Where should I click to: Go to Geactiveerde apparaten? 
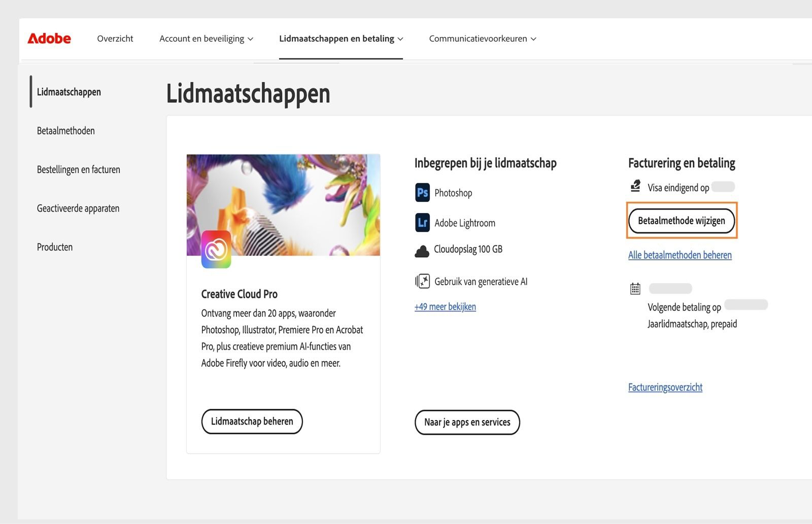tap(78, 208)
